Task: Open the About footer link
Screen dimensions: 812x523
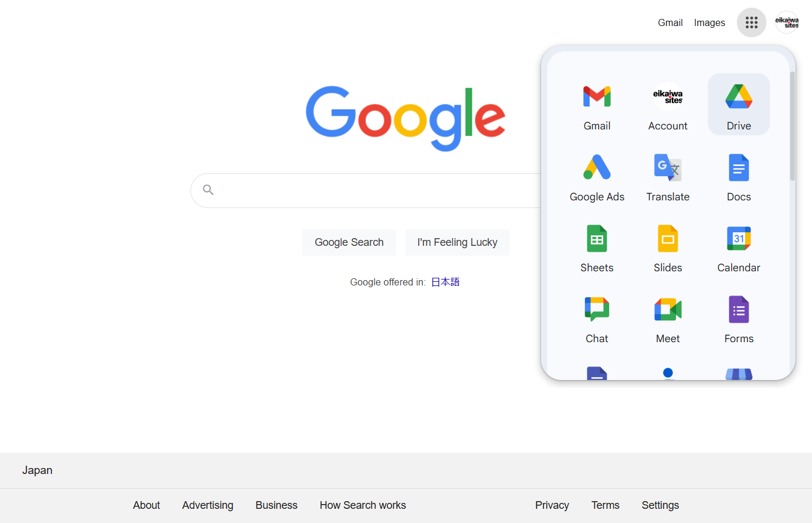Action: (x=146, y=505)
